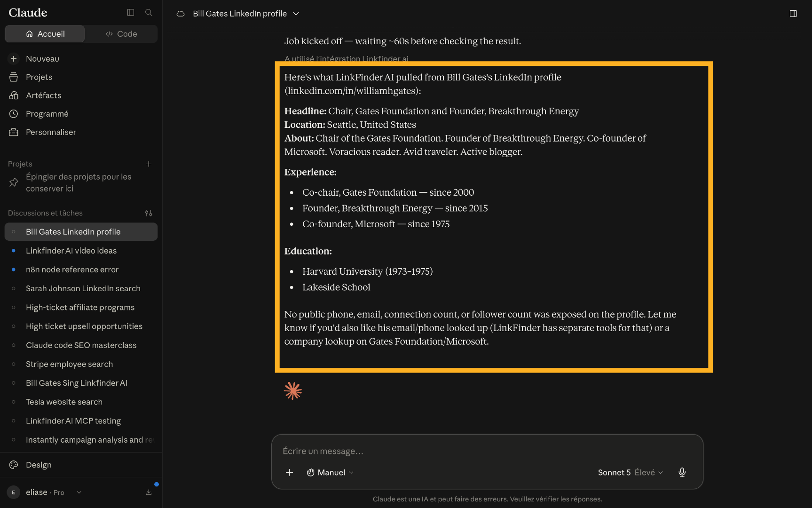Open the High ticket upsell opportunities chat
812x508 pixels.
point(81,326)
